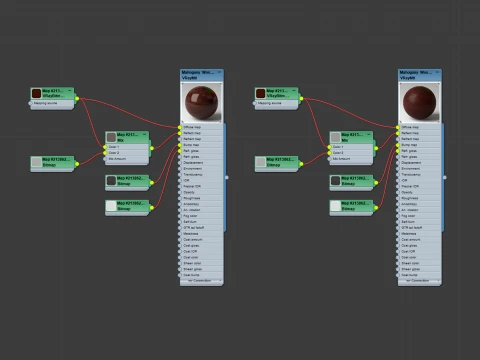Viewport: 480px width, 360px height.
Task: Click the left VRayDirt node's output socket
Action: click(77, 99)
